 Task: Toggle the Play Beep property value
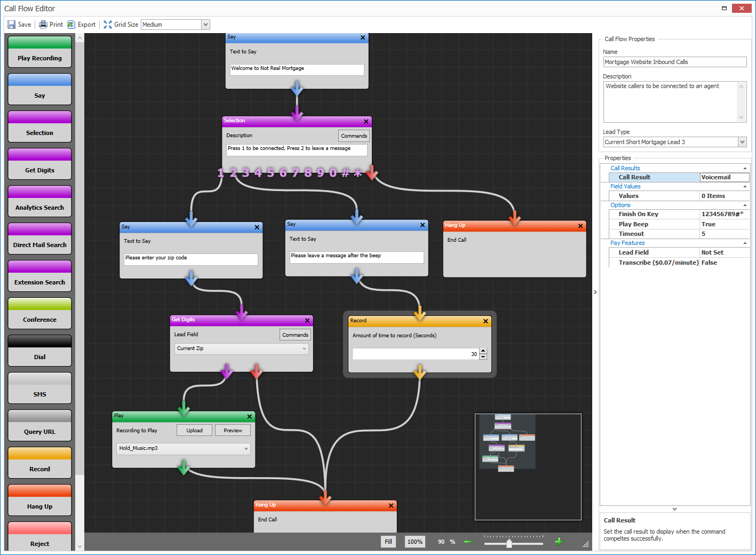tap(725, 224)
